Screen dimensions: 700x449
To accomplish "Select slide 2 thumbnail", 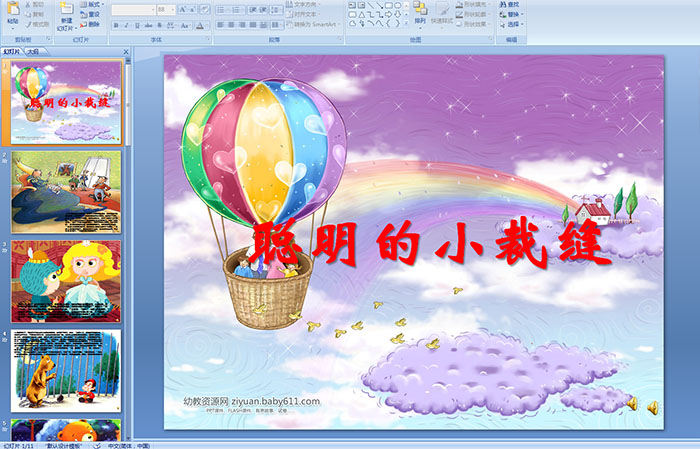I will coord(66,192).
